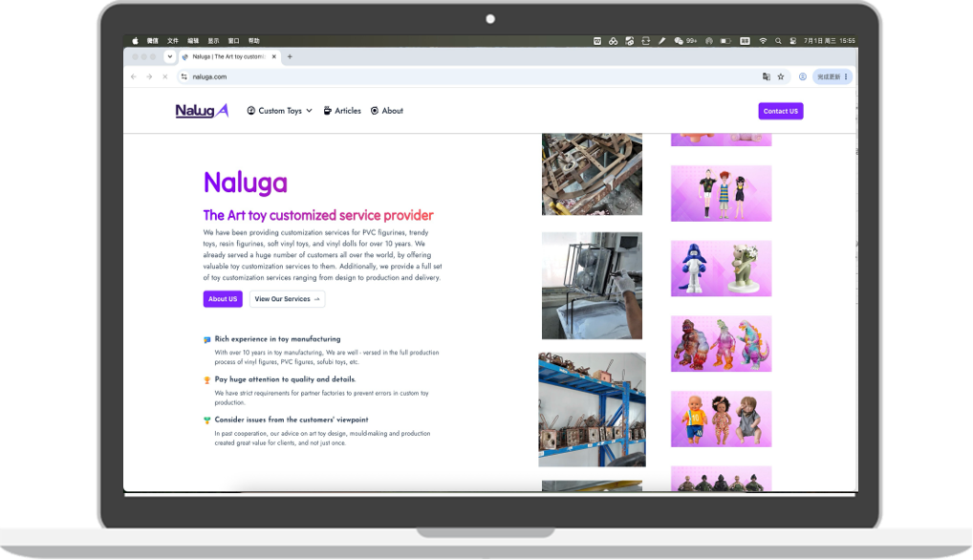Click Consider issues from customers' viewpoint heading
Image resolution: width=973 pixels, height=560 pixels.
pyautogui.click(x=291, y=420)
